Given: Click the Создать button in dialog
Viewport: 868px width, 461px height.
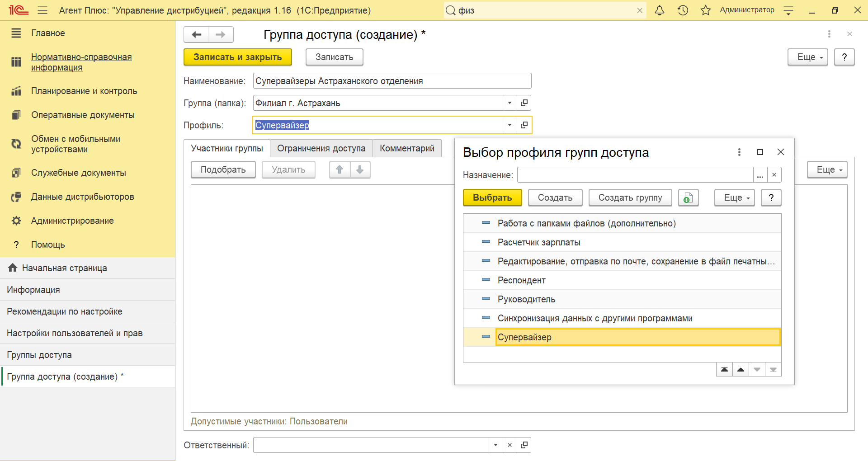Looking at the screenshot, I should (x=555, y=198).
